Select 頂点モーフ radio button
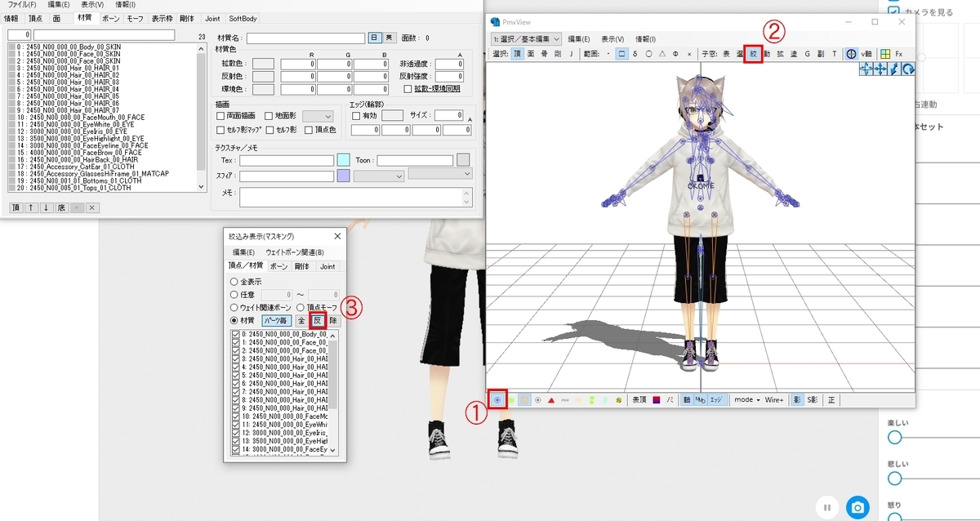This screenshot has height=521, width=980. coord(318,307)
